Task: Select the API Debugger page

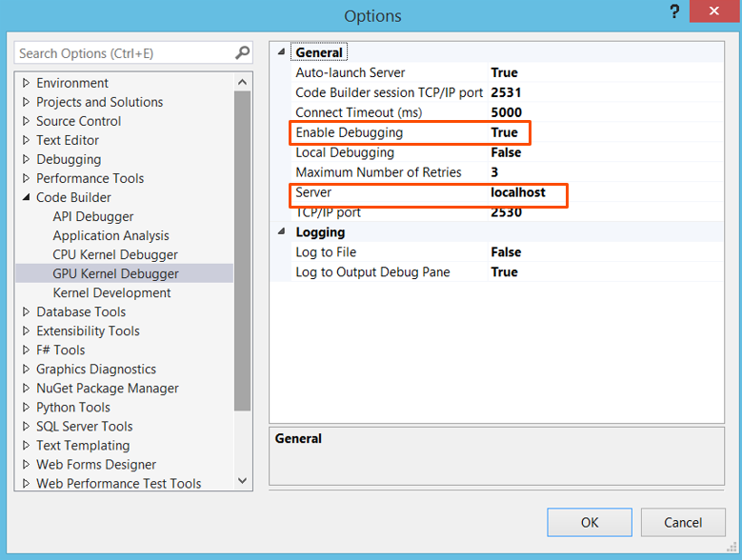Action: (x=93, y=216)
